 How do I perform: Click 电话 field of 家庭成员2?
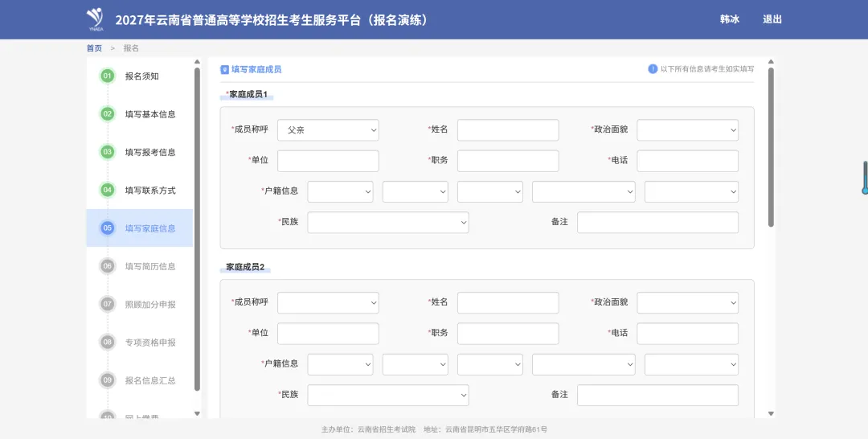[687, 334]
